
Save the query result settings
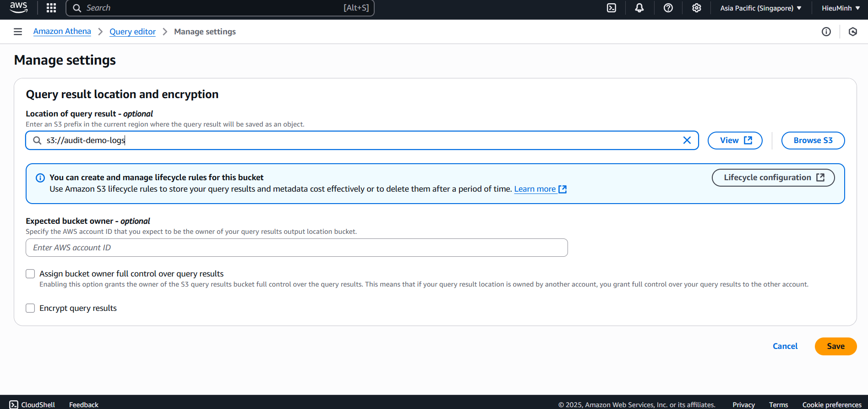(835, 346)
